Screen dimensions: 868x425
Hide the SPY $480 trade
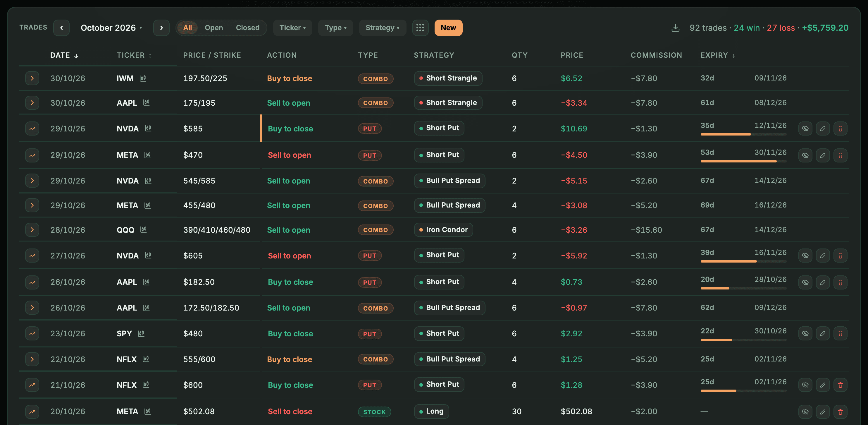pyautogui.click(x=805, y=333)
